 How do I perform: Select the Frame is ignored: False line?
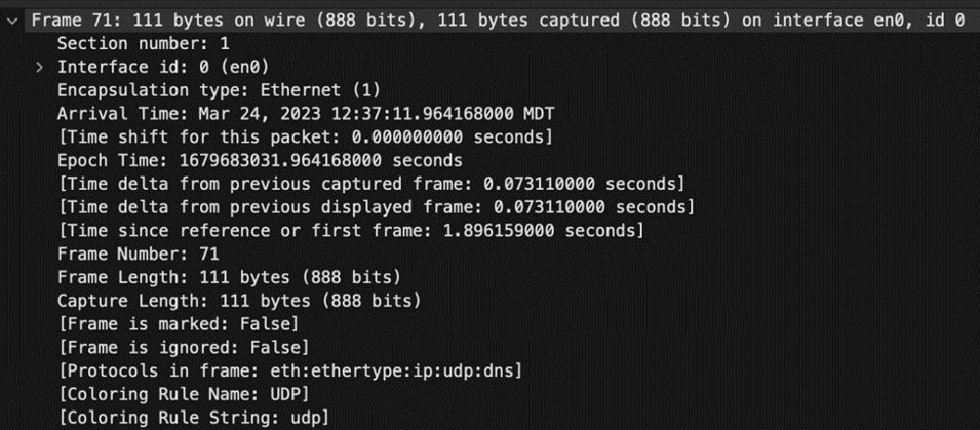pos(183,346)
